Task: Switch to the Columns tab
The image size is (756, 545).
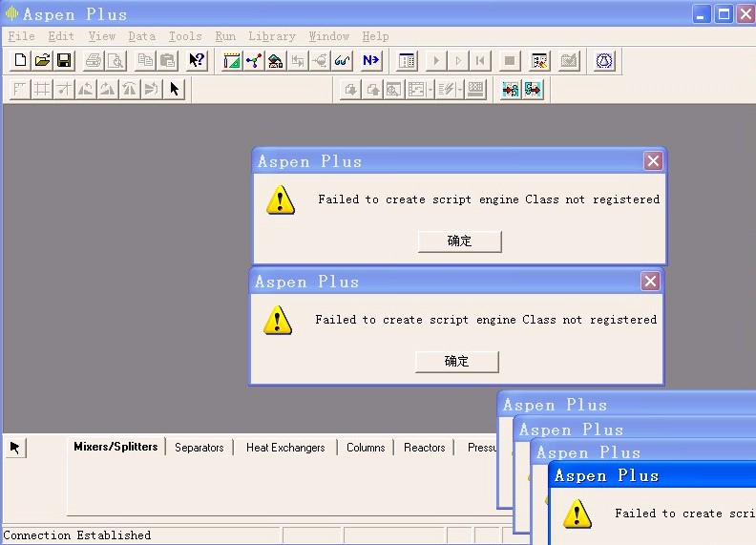Action: (366, 448)
